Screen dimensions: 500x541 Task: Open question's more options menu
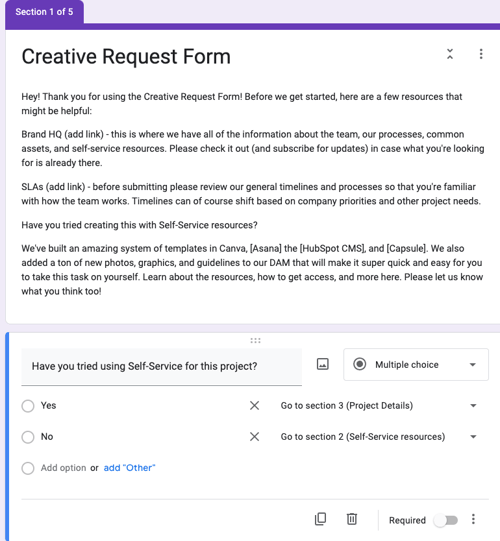(x=473, y=519)
